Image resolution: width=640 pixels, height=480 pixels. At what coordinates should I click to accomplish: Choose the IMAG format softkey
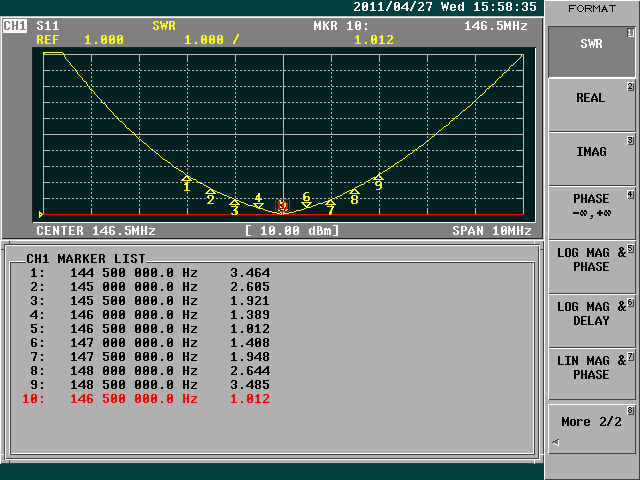[x=591, y=160]
